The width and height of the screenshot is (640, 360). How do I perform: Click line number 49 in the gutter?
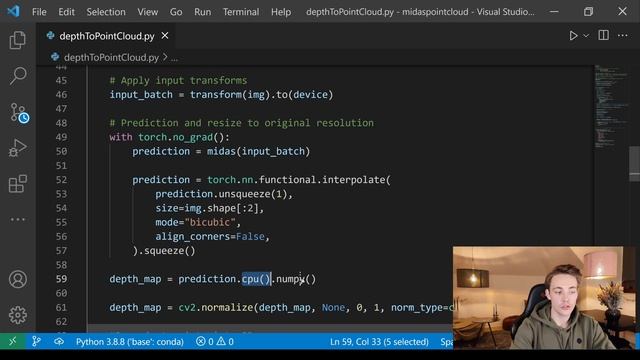pos(61,137)
